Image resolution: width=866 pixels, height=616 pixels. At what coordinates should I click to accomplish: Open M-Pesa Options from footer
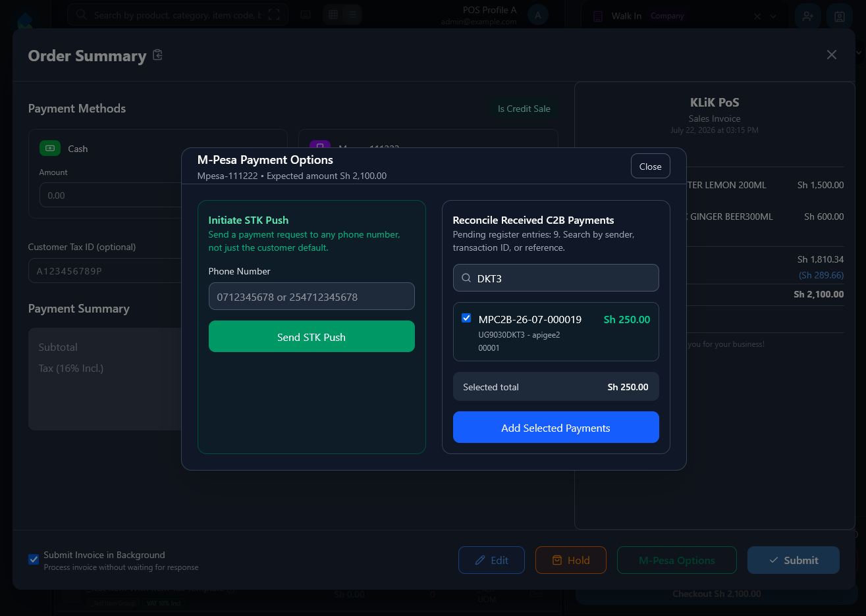676,560
